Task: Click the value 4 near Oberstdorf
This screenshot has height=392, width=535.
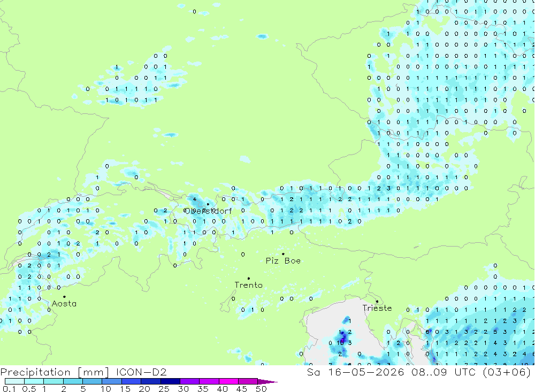Action: tap(195, 199)
